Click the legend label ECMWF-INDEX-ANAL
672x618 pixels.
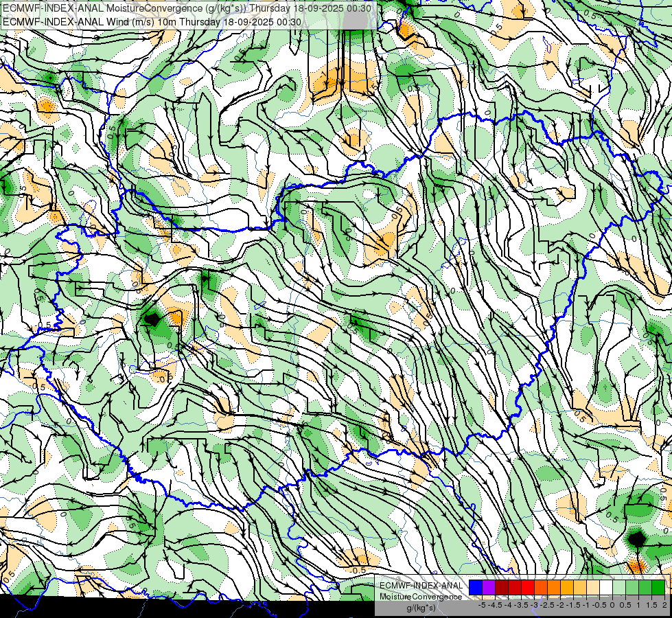tap(421, 586)
